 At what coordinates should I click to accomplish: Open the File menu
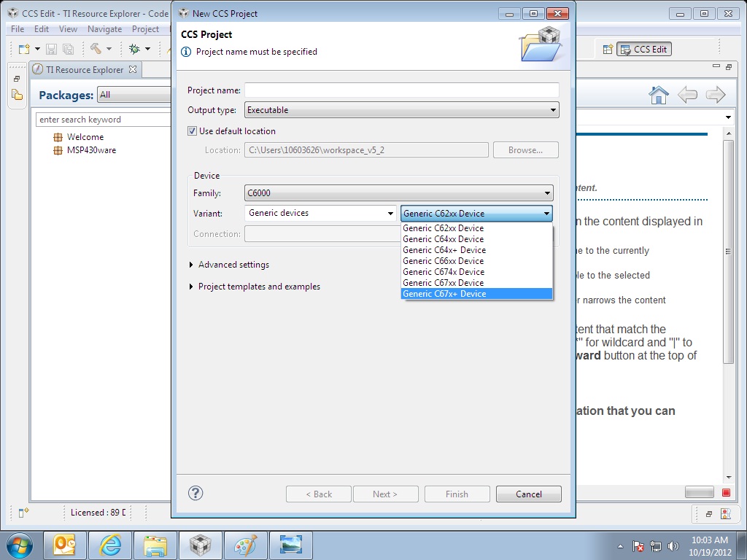[18, 29]
